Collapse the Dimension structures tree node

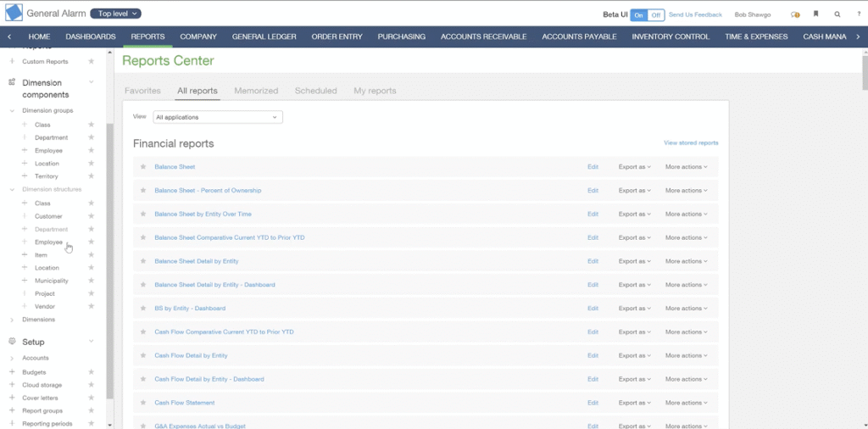pyautogui.click(x=12, y=189)
